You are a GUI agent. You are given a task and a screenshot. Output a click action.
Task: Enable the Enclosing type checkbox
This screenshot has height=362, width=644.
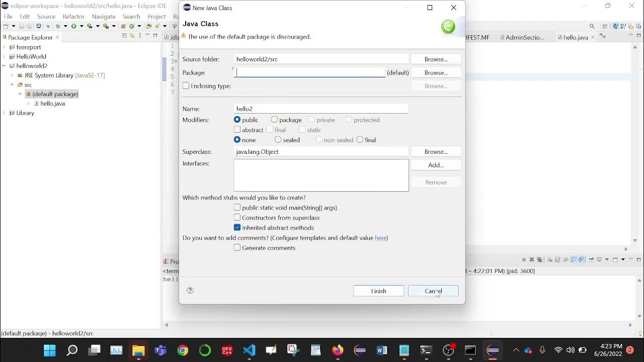(186, 86)
